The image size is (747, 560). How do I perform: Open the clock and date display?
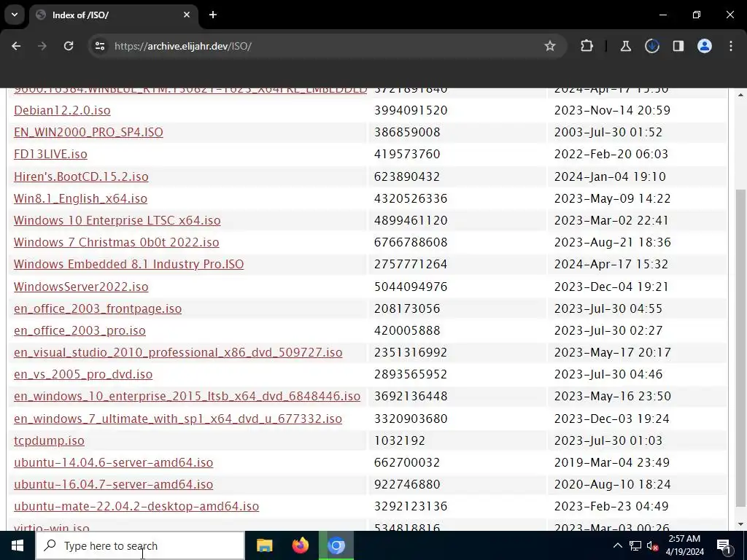coord(686,545)
